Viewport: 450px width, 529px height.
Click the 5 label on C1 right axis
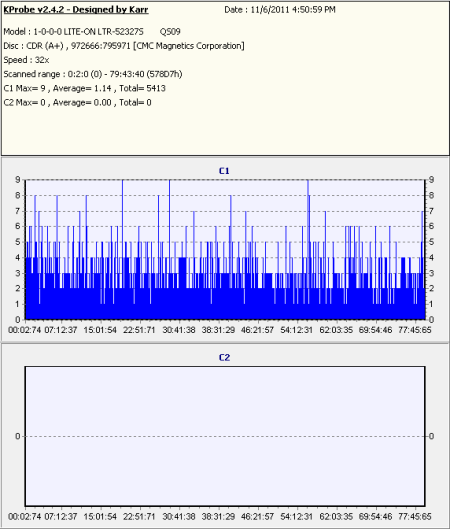tap(431, 242)
